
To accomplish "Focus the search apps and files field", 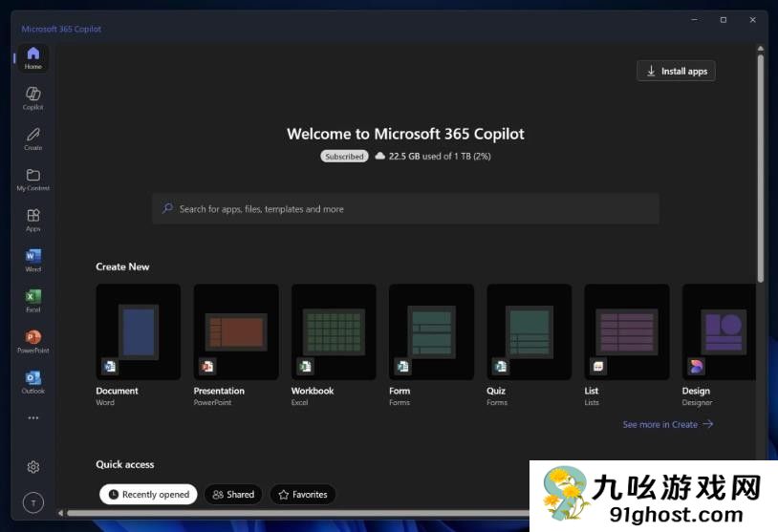I will 406,209.
